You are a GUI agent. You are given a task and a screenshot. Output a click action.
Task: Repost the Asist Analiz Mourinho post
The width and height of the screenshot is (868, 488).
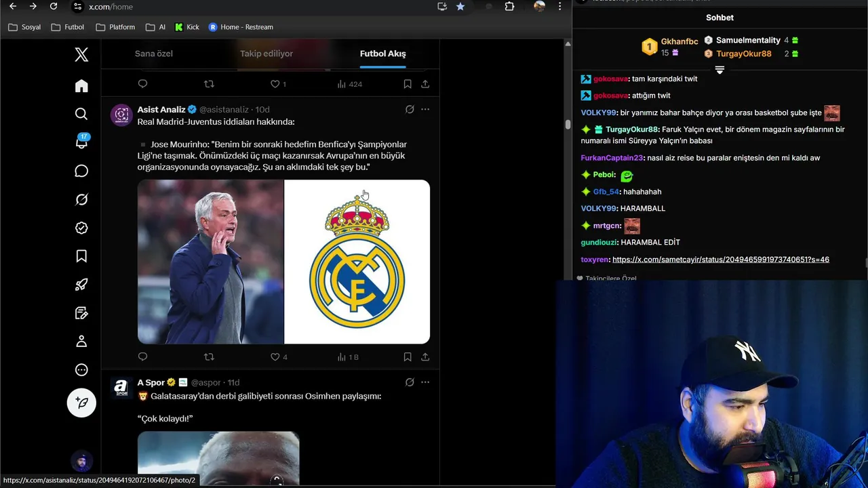tap(209, 357)
